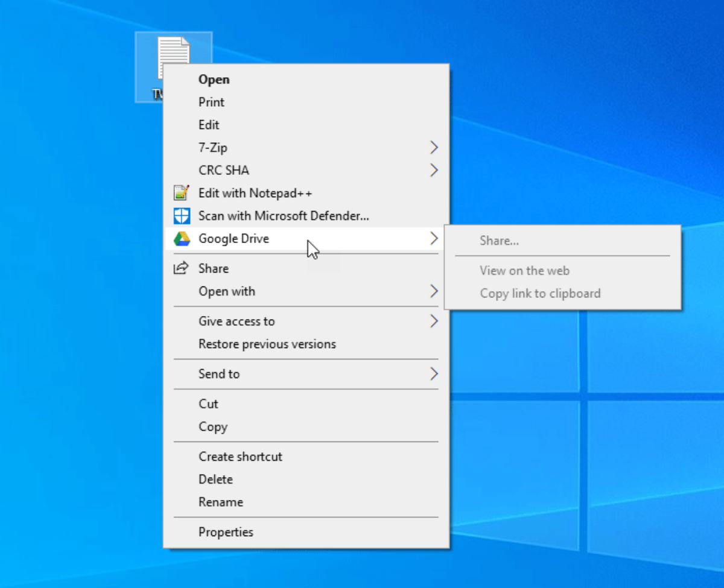Click View on the web option
Viewport: 724px width, 588px height.
click(x=524, y=270)
